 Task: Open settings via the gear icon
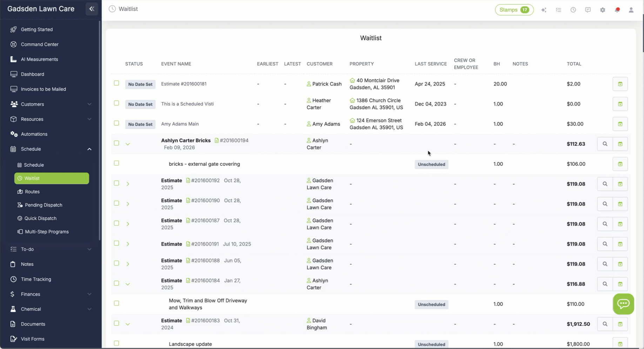[603, 10]
